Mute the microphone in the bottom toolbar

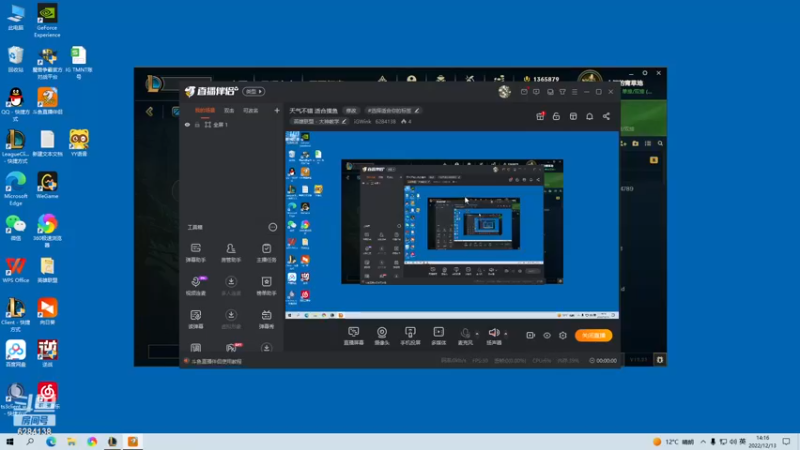coord(465,336)
